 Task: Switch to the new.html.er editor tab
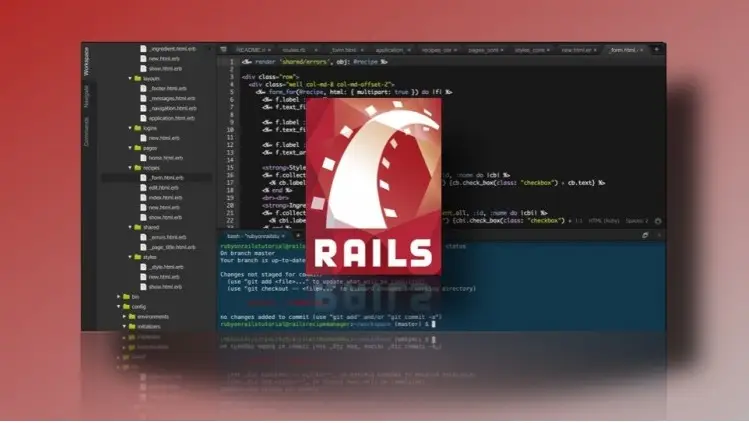pyautogui.click(x=576, y=50)
